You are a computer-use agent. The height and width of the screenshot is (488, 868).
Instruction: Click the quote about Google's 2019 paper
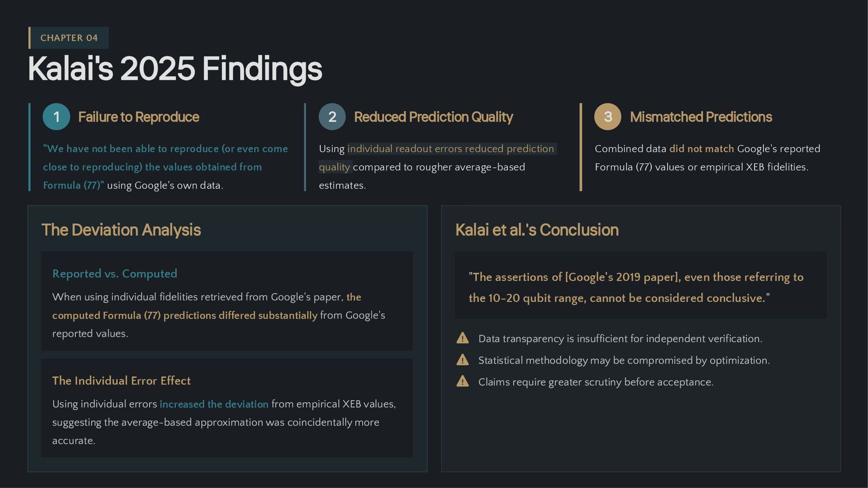point(636,287)
